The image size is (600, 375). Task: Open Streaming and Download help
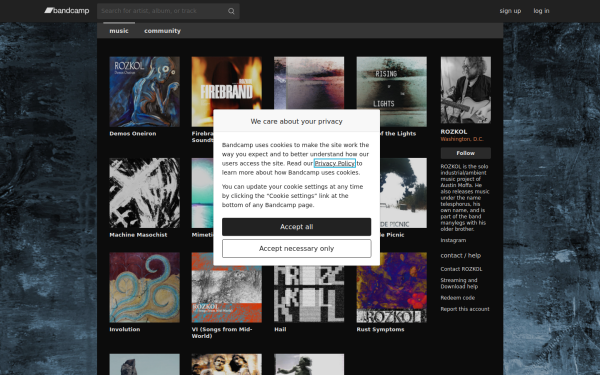459,284
